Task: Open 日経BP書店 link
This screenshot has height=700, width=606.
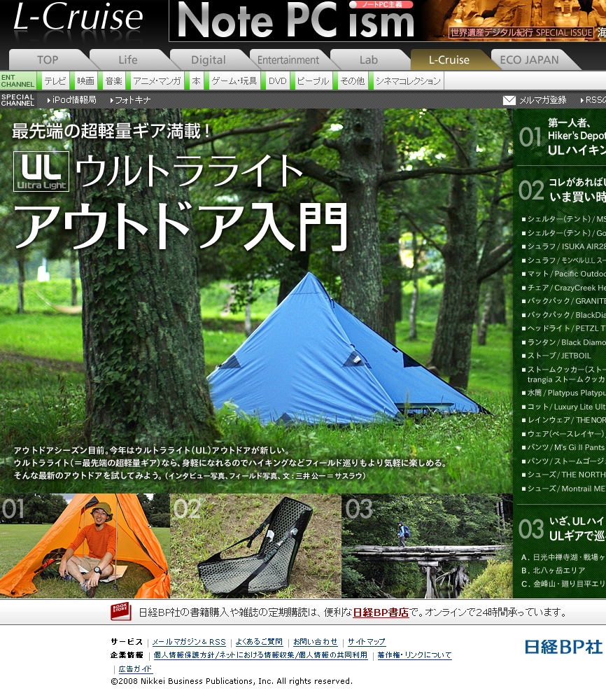Action: pos(381,612)
